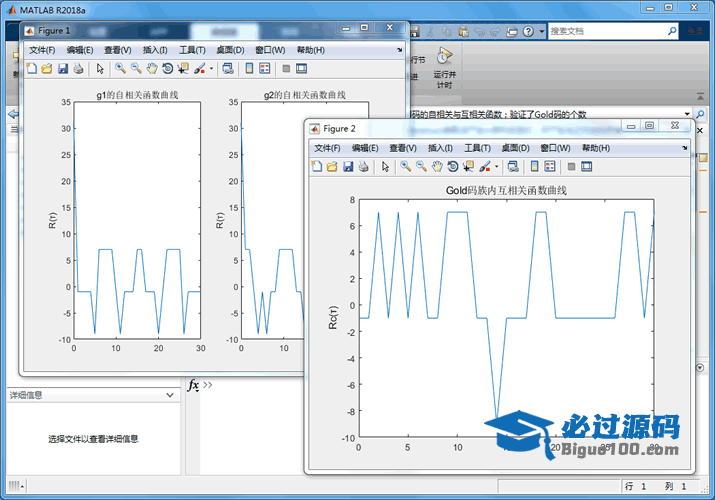The height and width of the screenshot is (500, 715).
Task: Click Open file icon in Figure 2 toolbar
Action: click(332, 167)
